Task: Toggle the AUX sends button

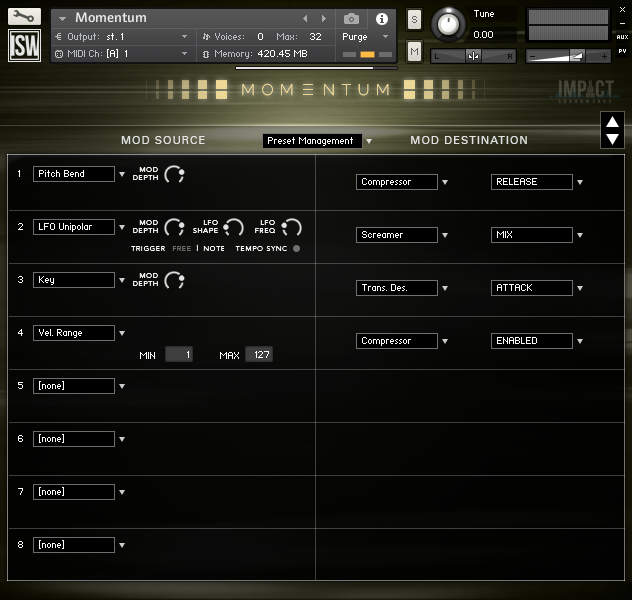Action: pyautogui.click(x=622, y=37)
